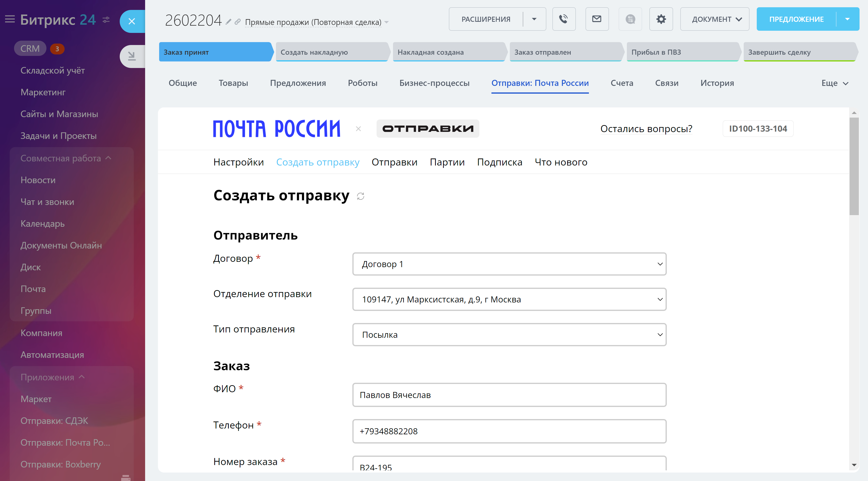Switch to the Общие tab
Viewport: 868px width, 481px height.
tap(183, 83)
